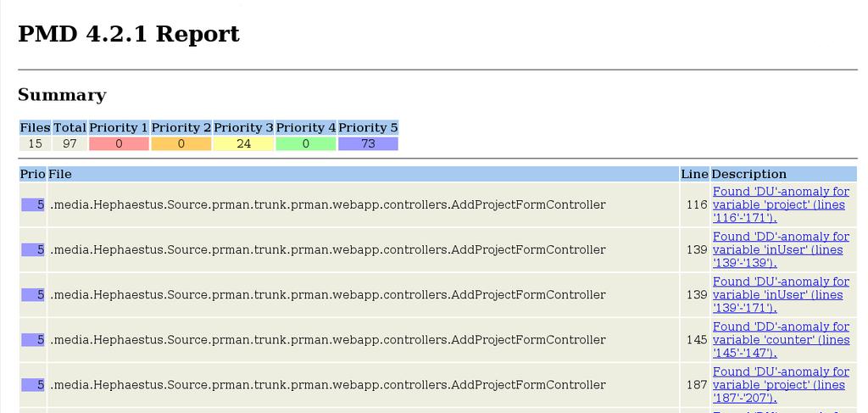Click the PMD 4.2.1 Report heading
Viewport: 868px width, 413px height.
129,34
